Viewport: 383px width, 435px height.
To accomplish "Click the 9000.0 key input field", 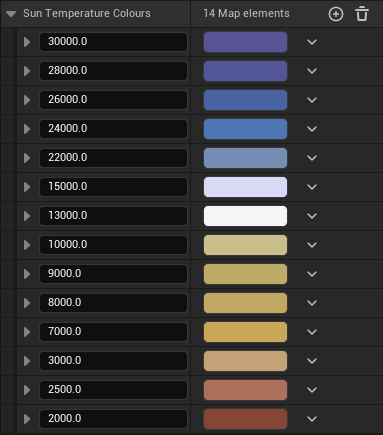I will coord(113,274).
